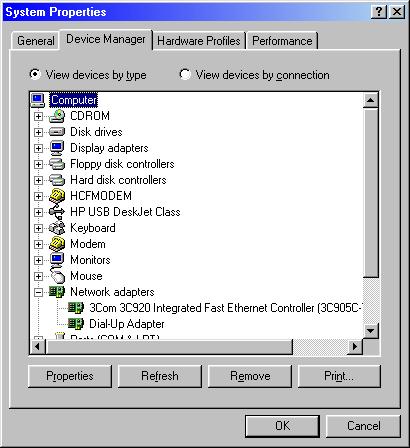This screenshot has width=410, height=448.
Task: Expand the Keyboard branch
Action: (x=38, y=228)
